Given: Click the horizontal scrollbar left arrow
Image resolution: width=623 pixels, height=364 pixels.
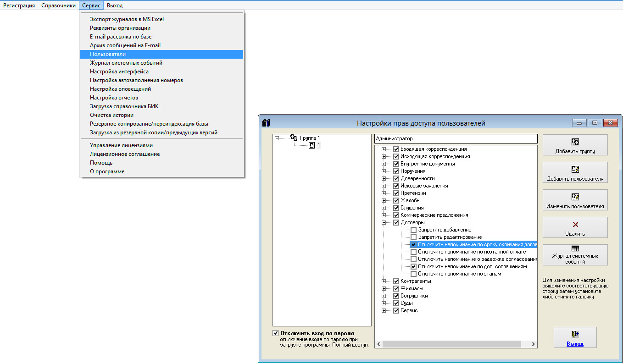Looking at the screenshot, I should coord(378,344).
